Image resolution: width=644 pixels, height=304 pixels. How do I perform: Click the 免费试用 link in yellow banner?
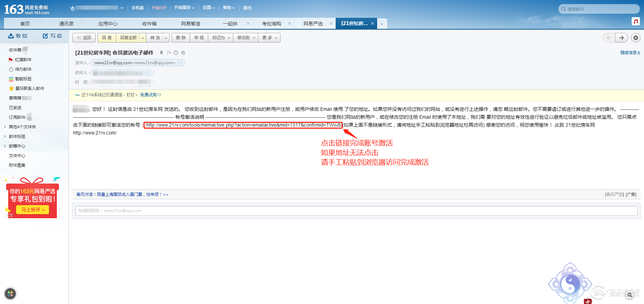[x=150, y=95]
